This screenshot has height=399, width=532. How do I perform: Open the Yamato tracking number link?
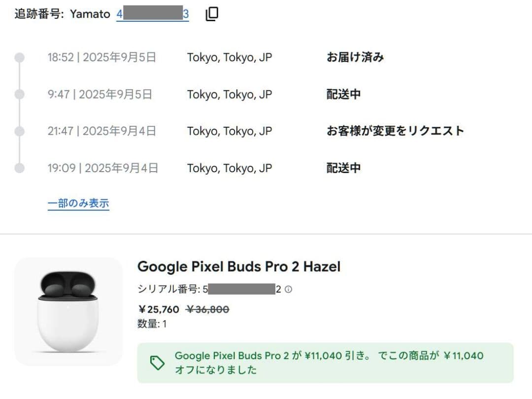pos(153,14)
